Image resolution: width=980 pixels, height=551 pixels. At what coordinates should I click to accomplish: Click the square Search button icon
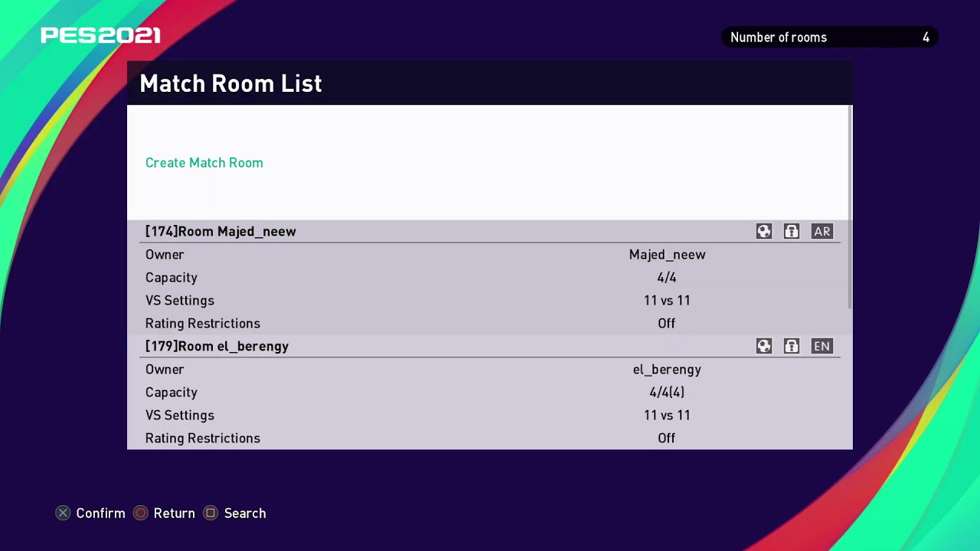[211, 514]
